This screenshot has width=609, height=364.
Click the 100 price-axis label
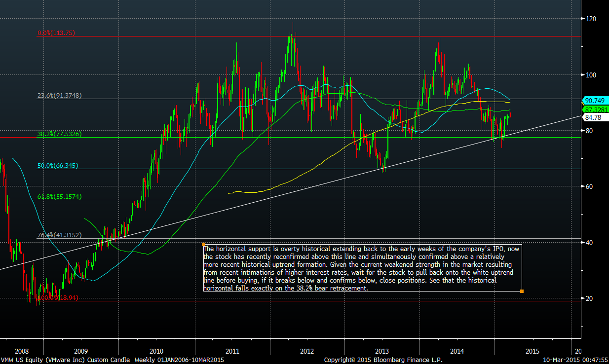pos(591,75)
